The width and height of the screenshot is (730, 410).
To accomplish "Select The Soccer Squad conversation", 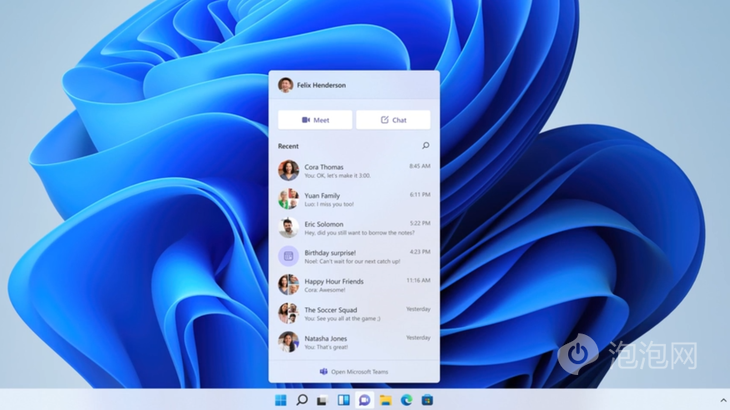I will click(x=354, y=314).
